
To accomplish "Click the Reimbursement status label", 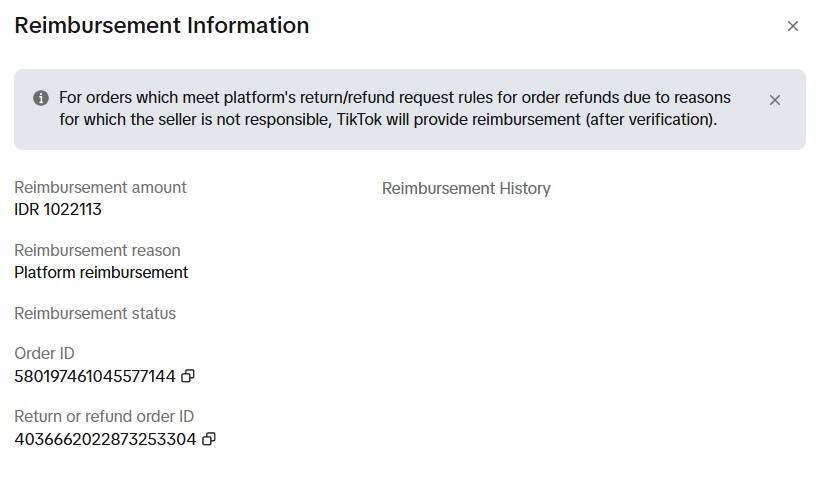I will (x=95, y=313).
